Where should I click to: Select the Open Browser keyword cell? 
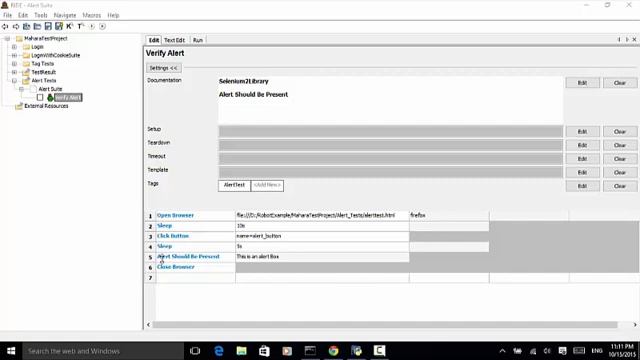(195, 216)
